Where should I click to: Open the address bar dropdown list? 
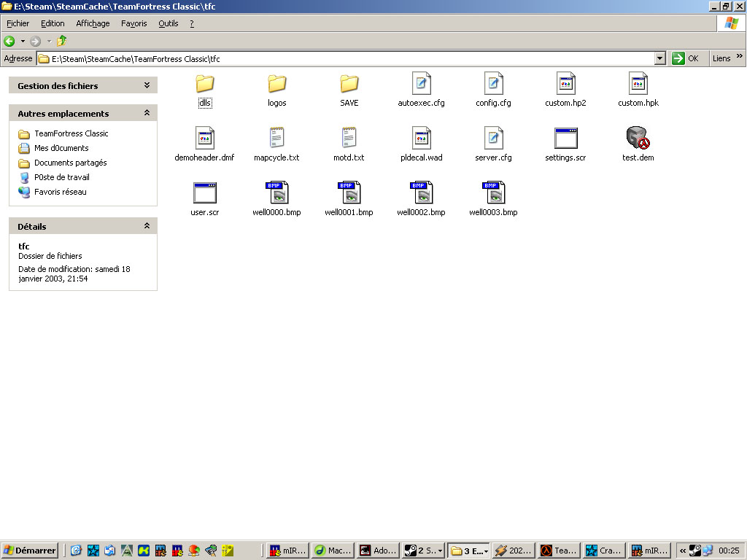point(659,58)
